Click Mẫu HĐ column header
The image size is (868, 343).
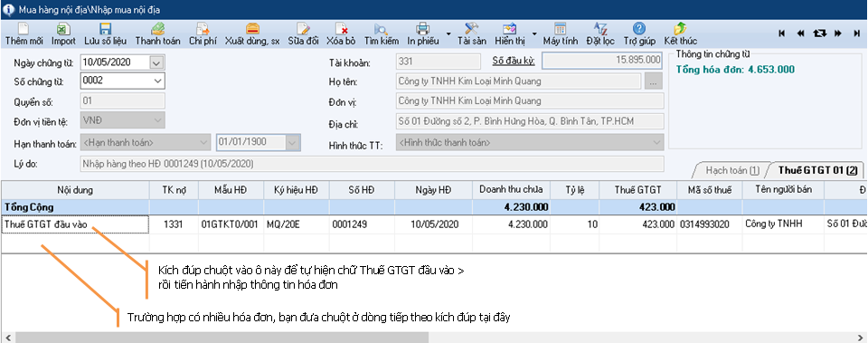pos(231,190)
